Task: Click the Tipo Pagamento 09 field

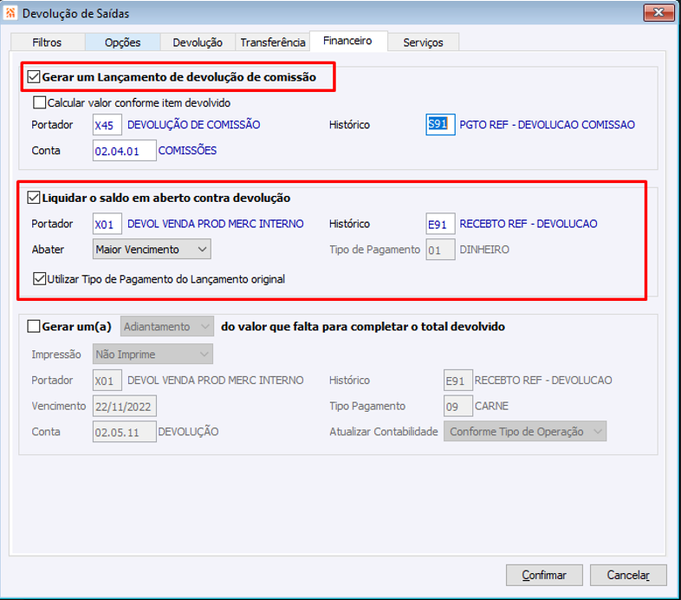Action: coord(458,406)
